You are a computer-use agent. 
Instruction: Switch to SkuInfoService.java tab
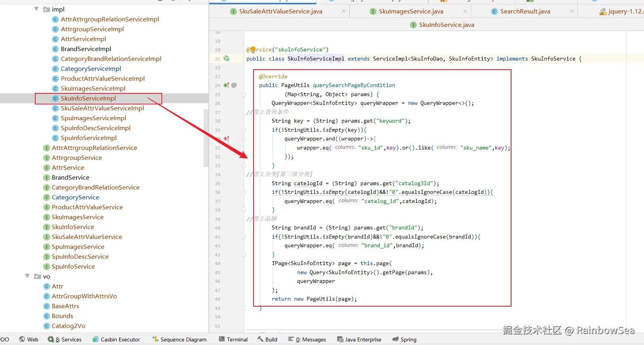[x=447, y=25]
